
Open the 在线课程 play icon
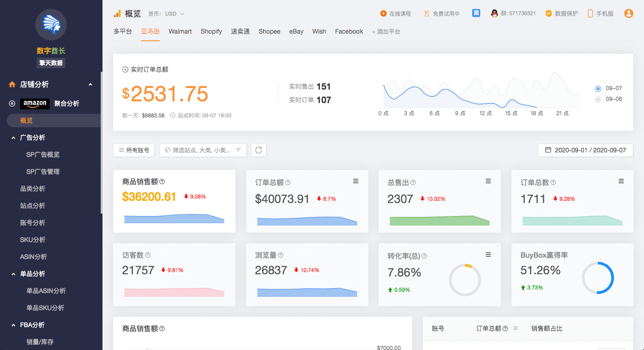tap(384, 13)
